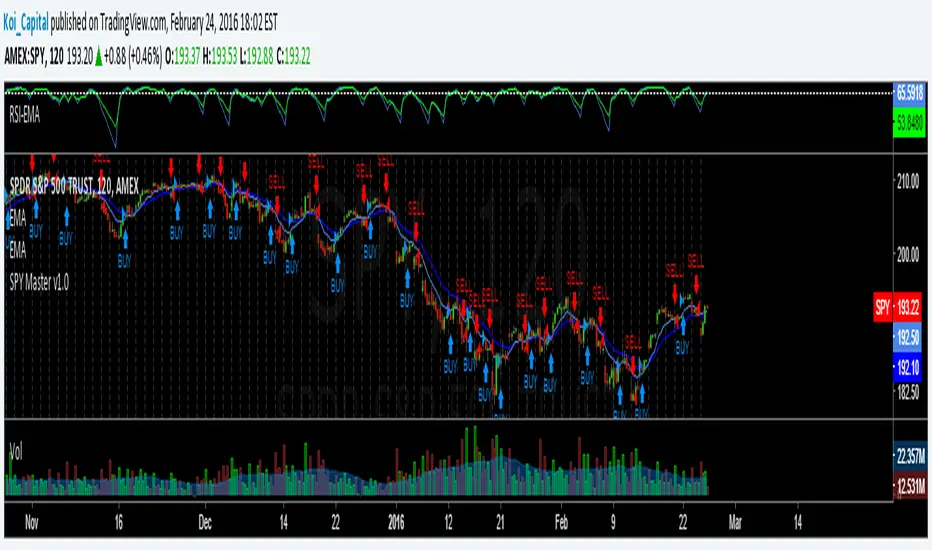This screenshot has height=550, width=932.
Task: Click the 65.5918 RSI value tag
Action: coord(910,93)
